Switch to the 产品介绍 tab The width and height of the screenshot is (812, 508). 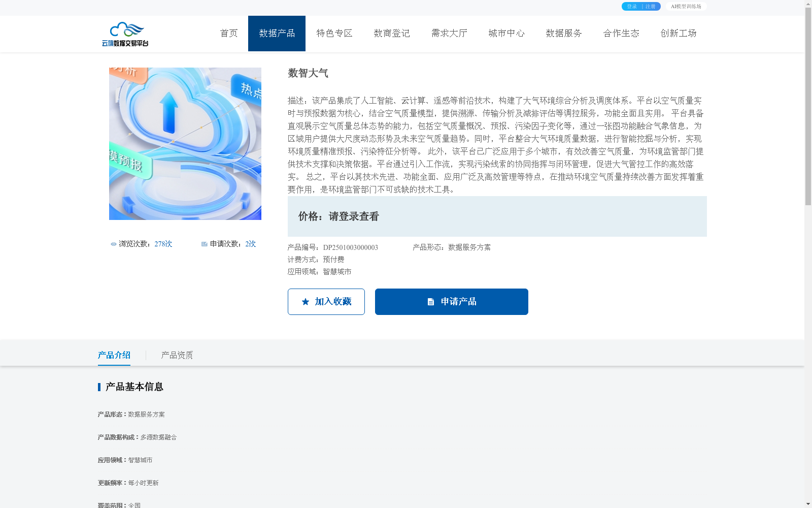(x=114, y=355)
